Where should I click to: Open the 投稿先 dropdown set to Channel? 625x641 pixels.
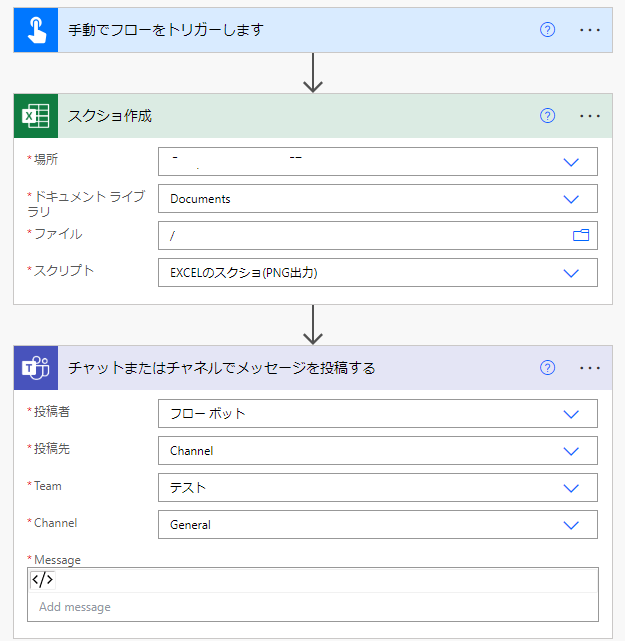[571, 451]
